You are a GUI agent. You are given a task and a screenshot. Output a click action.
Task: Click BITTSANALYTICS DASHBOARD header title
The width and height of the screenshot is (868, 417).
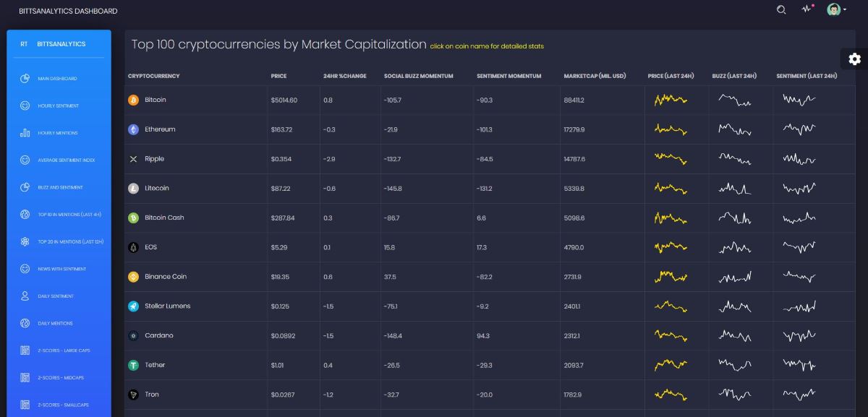point(68,11)
